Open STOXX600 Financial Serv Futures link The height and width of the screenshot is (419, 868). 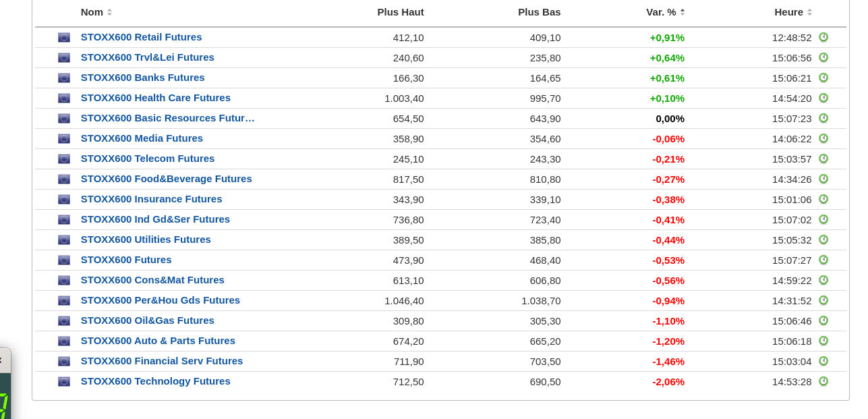pyautogui.click(x=162, y=361)
